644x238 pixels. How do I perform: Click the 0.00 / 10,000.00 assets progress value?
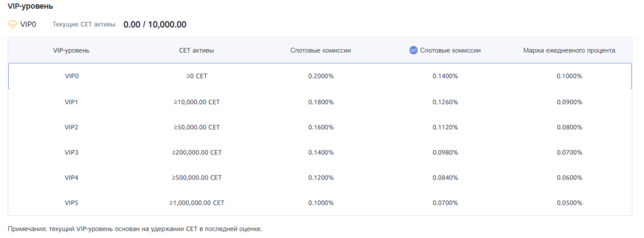tap(155, 24)
